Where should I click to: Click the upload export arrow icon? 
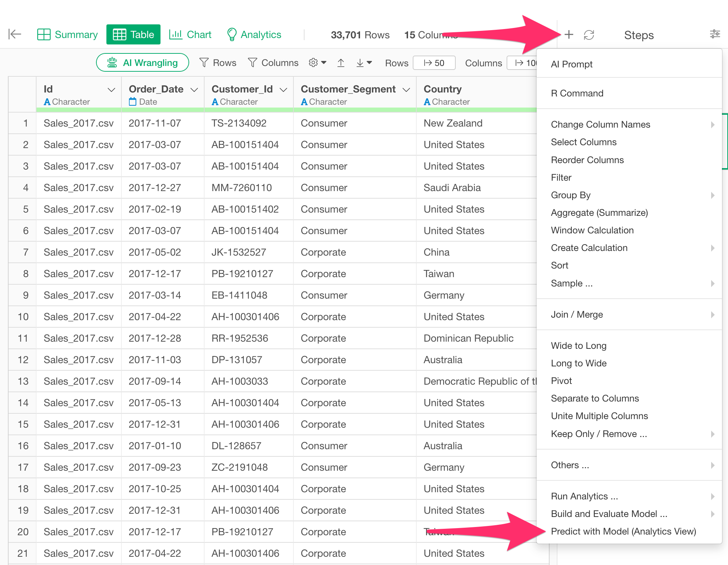coord(341,63)
